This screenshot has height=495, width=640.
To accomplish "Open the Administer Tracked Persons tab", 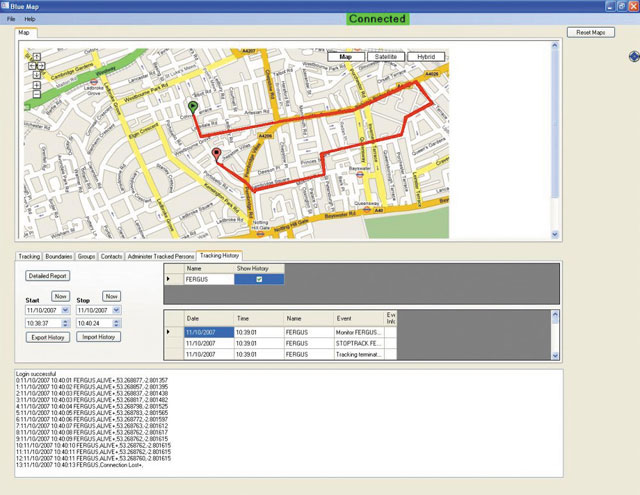I will pyautogui.click(x=161, y=256).
